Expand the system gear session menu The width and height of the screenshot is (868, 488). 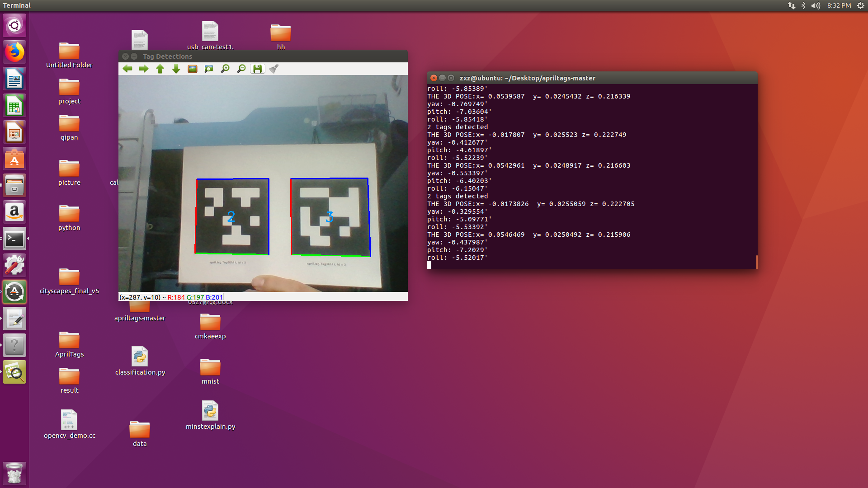(860, 5)
